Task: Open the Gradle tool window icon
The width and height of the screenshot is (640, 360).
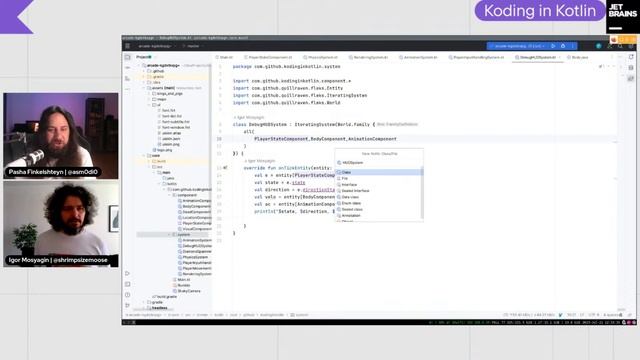Action: [631, 78]
